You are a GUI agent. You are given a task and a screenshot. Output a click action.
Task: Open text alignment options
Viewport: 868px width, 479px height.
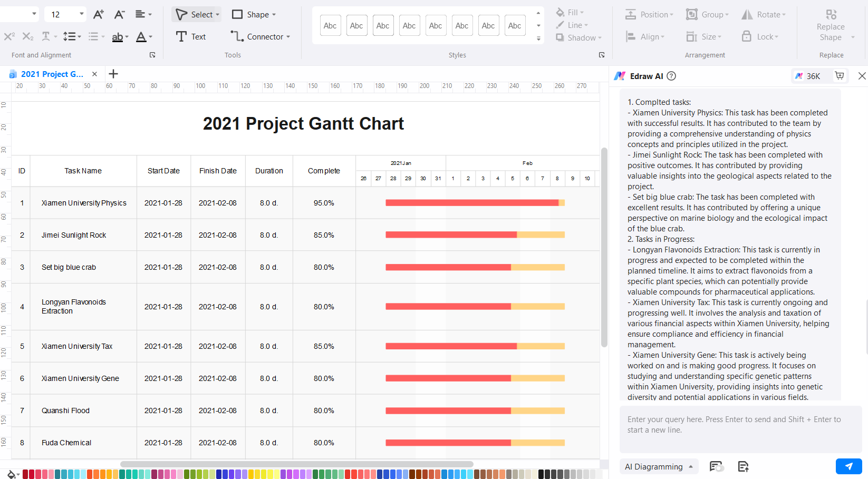[x=143, y=14]
